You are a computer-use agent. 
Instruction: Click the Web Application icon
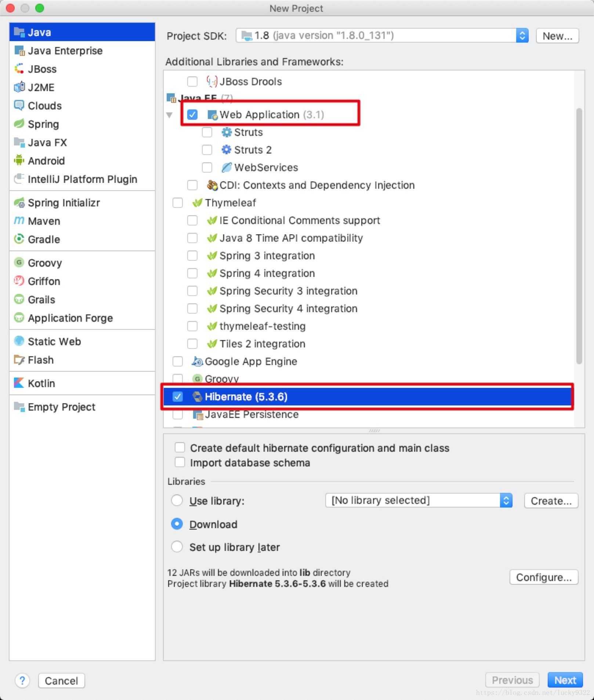[x=213, y=115]
